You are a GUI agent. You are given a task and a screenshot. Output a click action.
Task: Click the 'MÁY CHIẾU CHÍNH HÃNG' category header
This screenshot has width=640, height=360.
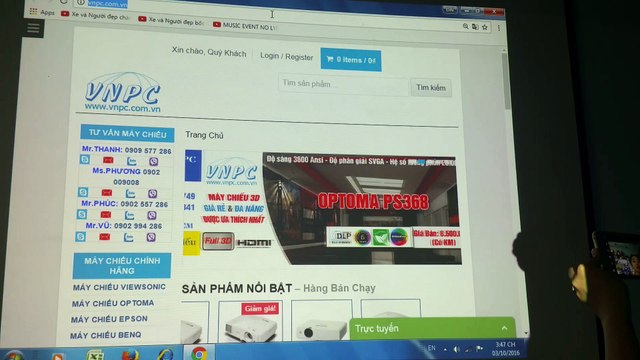point(122,265)
